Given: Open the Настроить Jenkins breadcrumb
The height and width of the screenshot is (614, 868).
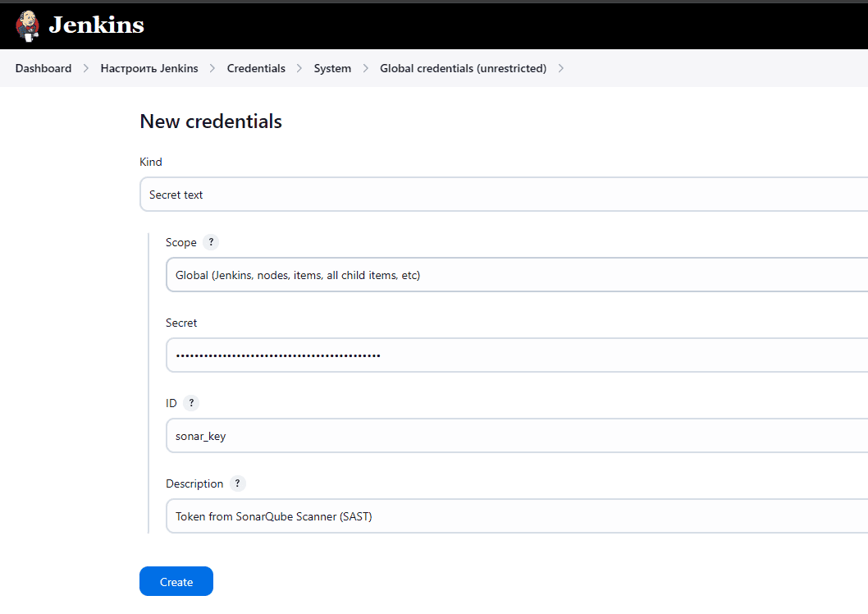Looking at the screenshot, I should pos(149,69).
